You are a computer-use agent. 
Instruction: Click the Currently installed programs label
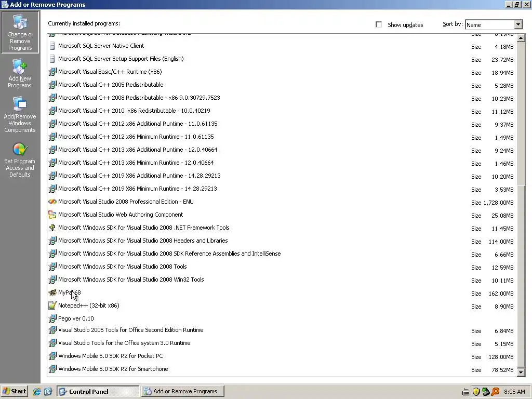click(x=84, y=23)
